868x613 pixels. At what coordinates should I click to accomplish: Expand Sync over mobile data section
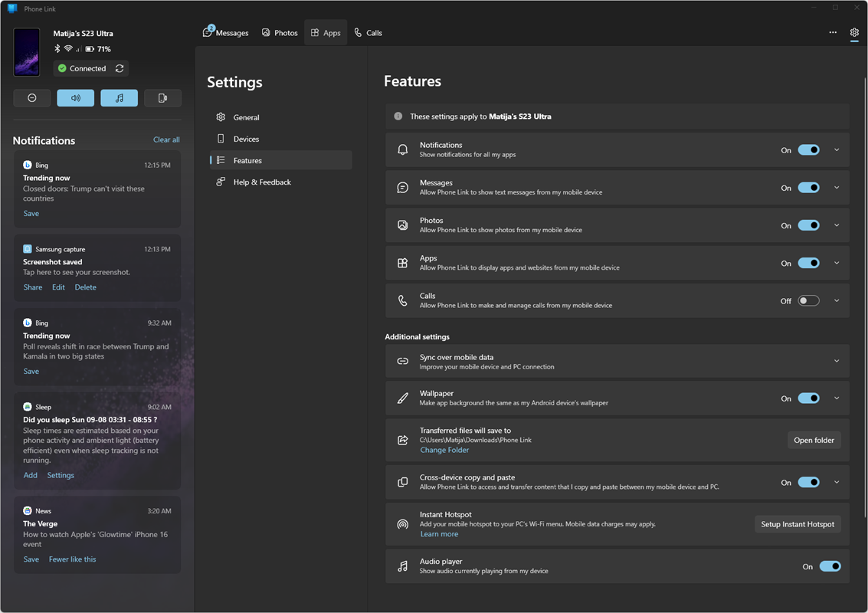pos(837,361)
